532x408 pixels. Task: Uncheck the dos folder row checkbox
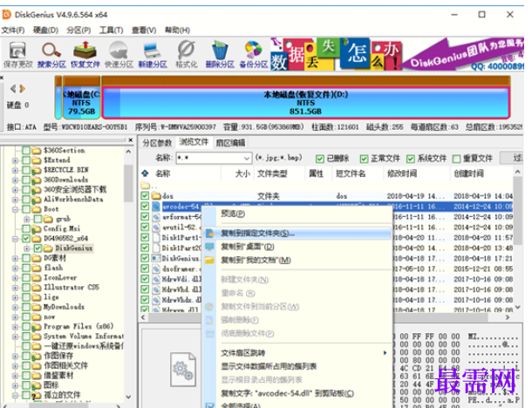[x=145, y=195]
